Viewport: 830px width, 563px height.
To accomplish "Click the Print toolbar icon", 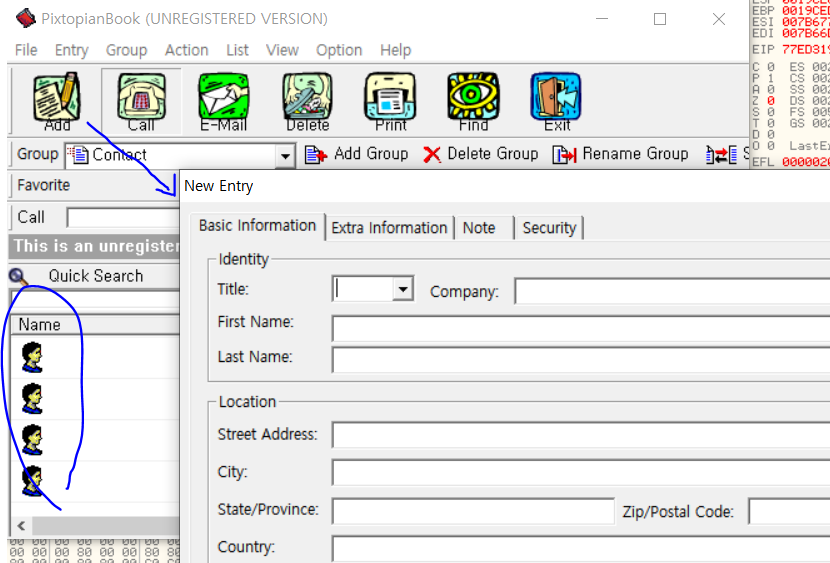I will tap(390, 102).
